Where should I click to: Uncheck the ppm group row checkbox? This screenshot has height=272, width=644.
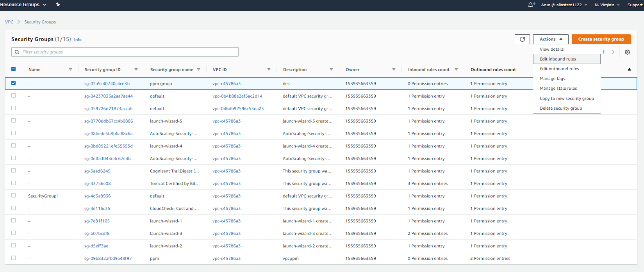click(14, 83)
